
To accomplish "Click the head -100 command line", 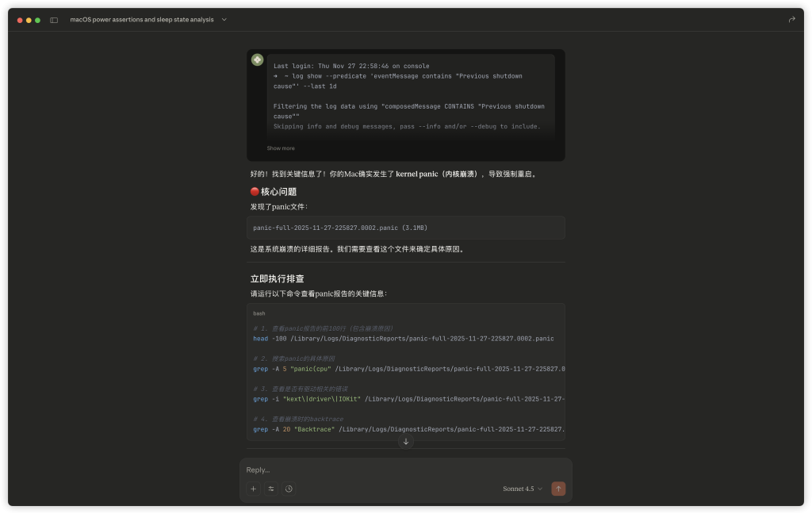I will point(404,339).
